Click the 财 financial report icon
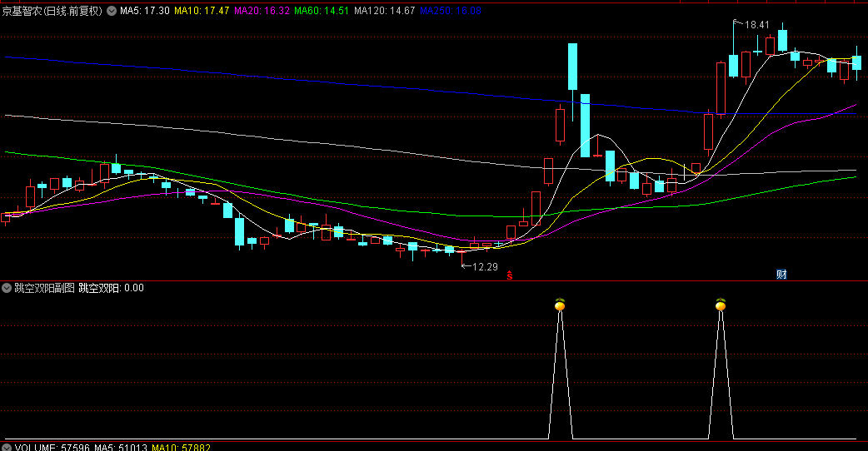The image size is (868, 451). 781,274
